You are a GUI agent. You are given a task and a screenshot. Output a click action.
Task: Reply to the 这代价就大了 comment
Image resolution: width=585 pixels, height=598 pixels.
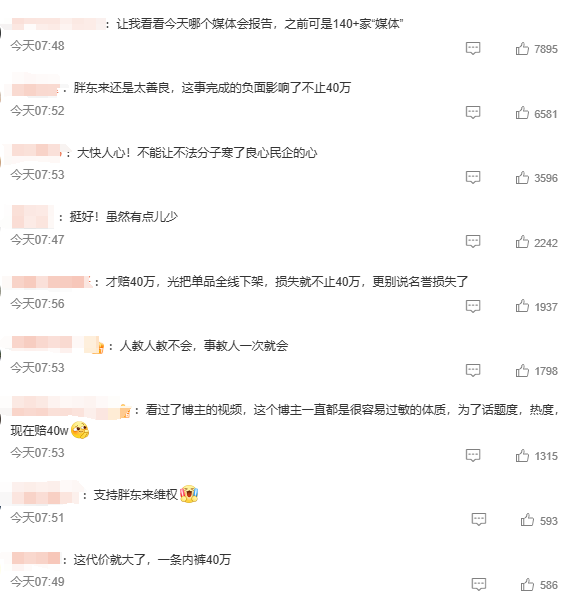pos(479,584)
